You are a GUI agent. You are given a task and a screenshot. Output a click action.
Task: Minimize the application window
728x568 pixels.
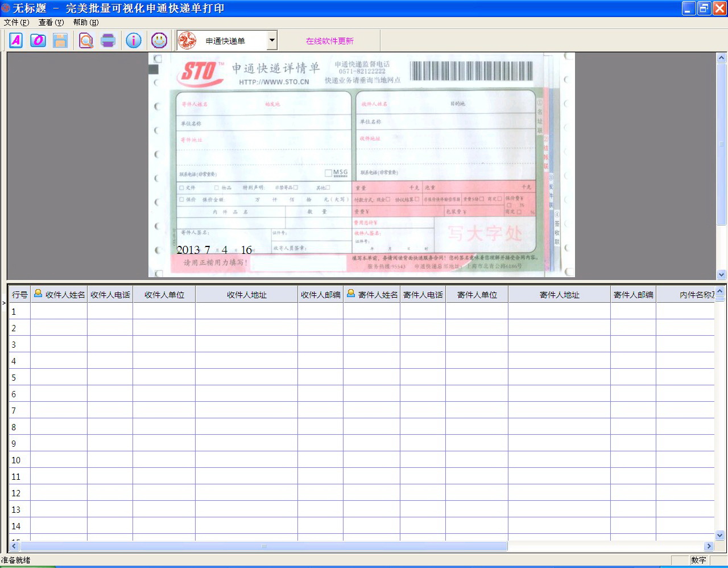tap(689, 8)
